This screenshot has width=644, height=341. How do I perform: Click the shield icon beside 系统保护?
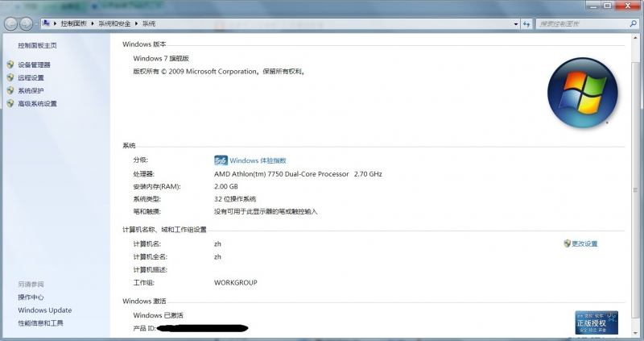click(x=10, y=90)
